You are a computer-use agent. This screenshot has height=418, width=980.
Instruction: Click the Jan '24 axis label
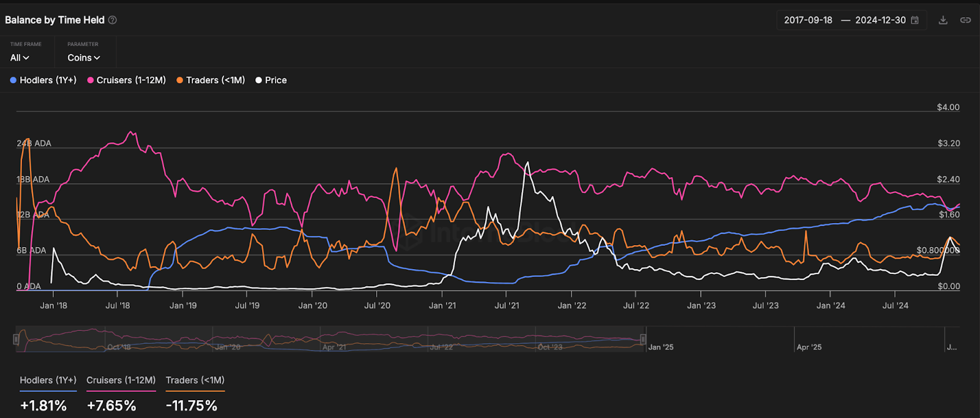831,305
